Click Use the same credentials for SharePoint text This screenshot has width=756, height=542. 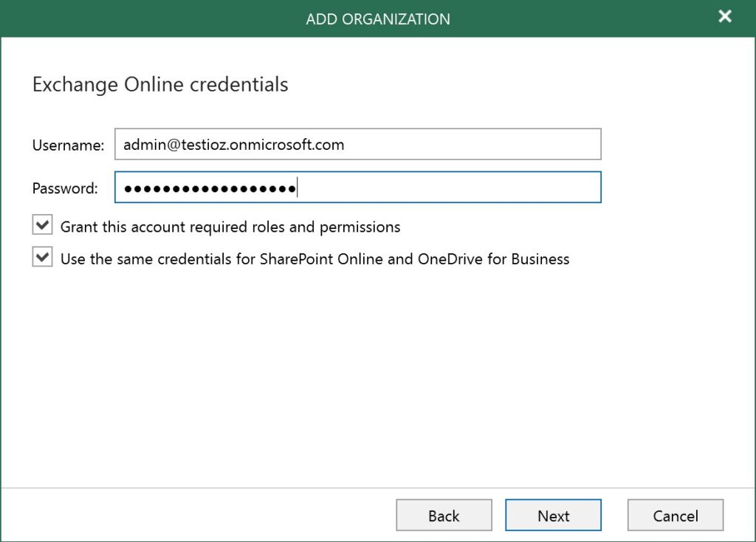click(x=315, y=259)
